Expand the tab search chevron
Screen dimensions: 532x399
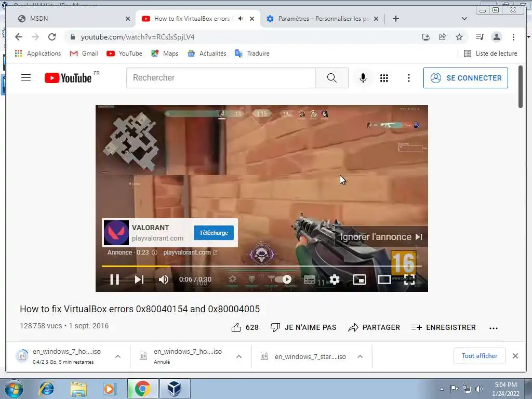pyautogui.click(x=464, y=19)
